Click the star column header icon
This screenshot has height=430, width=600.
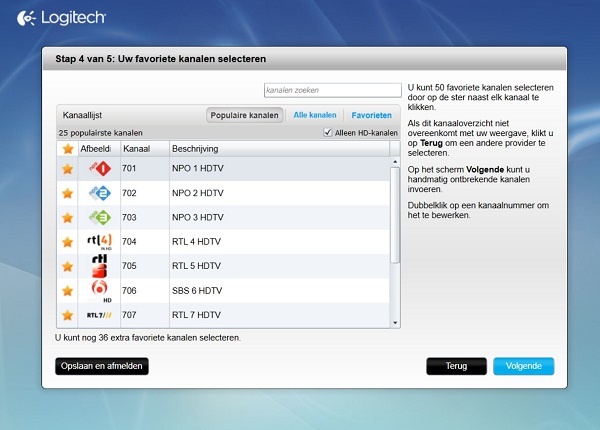(x=68, y=149)
